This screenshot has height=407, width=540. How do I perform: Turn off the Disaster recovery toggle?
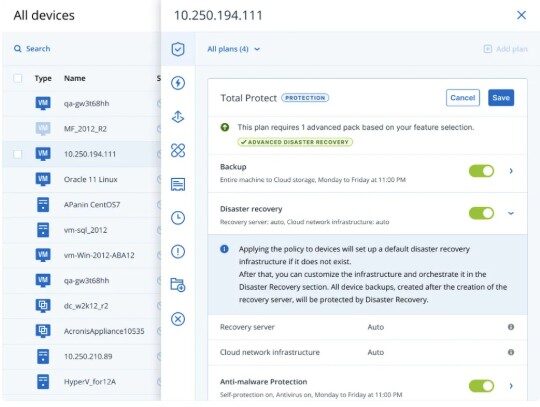(x=481, y=213)
